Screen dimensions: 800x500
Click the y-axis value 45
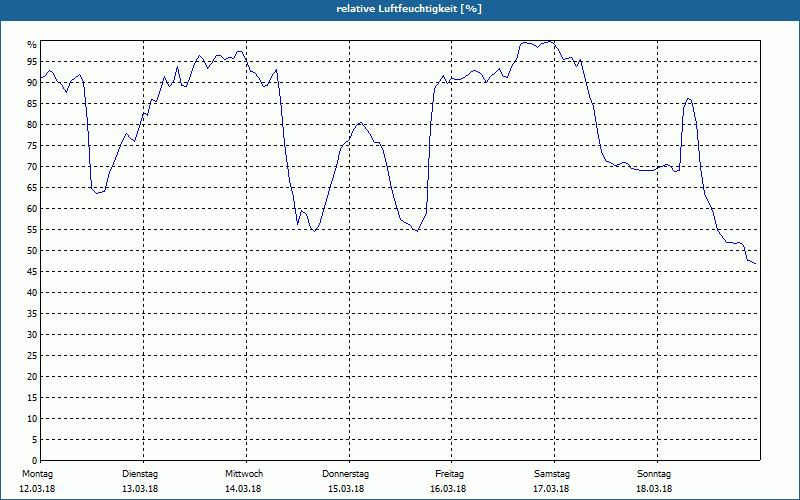(32, 272)
